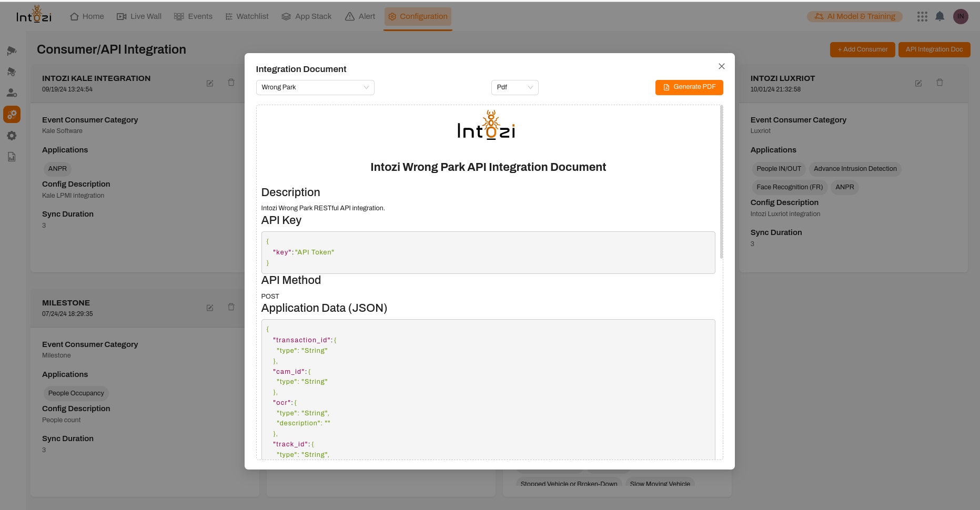Image resolution: width=980 pixels, height=510 pixels.
Task: Select the camera configuration sidebar icon
Action: [12, 72]
